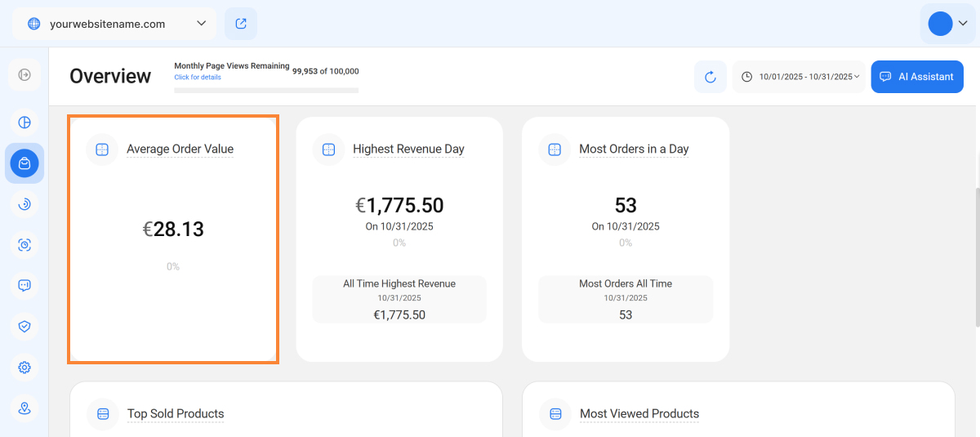
Task: Click the shield checkmark sidebar icon
Action: 24,326
